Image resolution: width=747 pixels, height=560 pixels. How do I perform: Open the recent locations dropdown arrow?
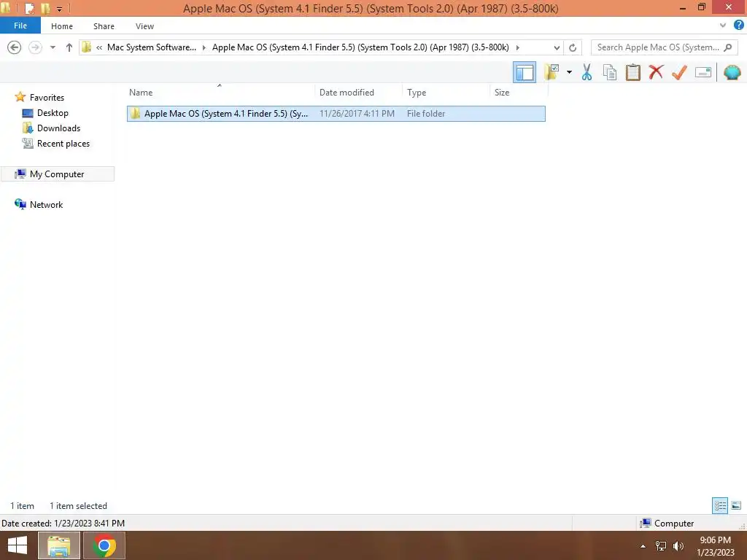click(53, 47)
